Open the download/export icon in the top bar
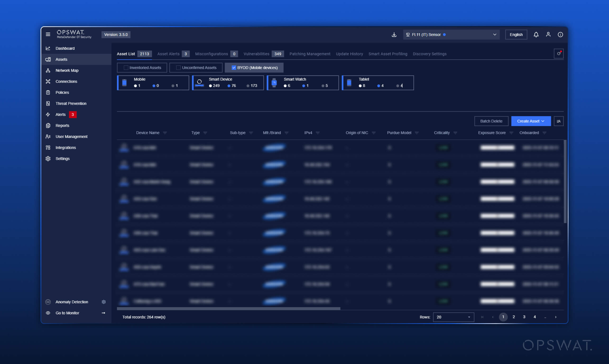 394,35
